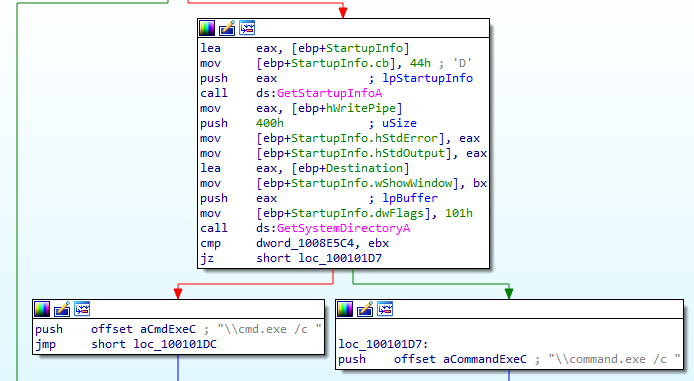Image resolution: width=694 pixels, height=381 pixels.
Task: Click the graph-view icon in the cmd.exe node
Action: click(x=82, y=309)
